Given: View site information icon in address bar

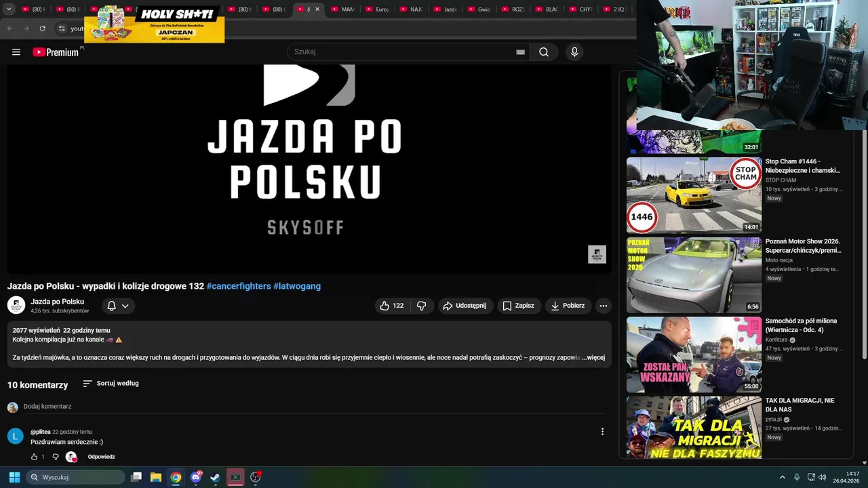Looking at the screenshot, I should coord(61,28).
